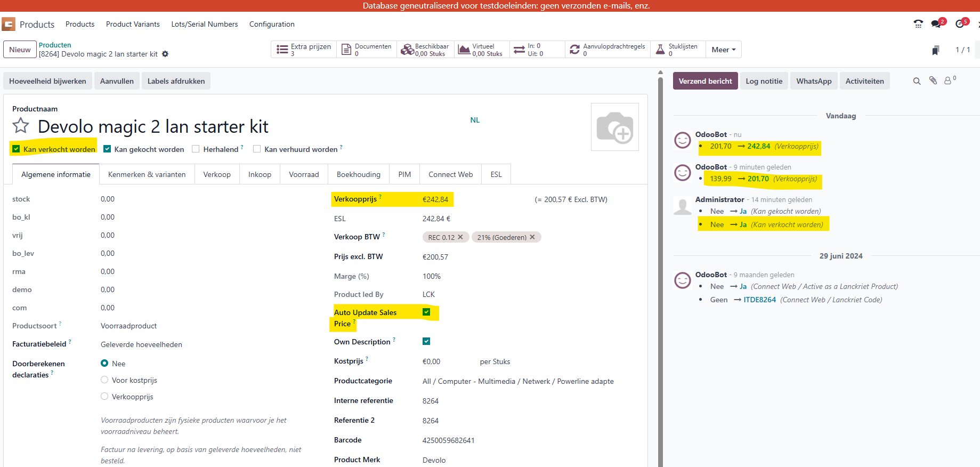Open Virtueel forecast stat button

coord(482,50)
